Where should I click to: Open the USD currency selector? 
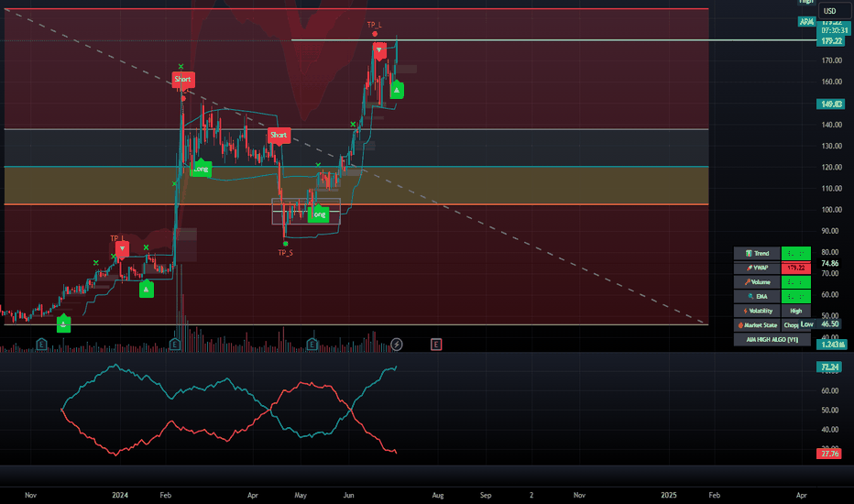(x=833, y=11)
